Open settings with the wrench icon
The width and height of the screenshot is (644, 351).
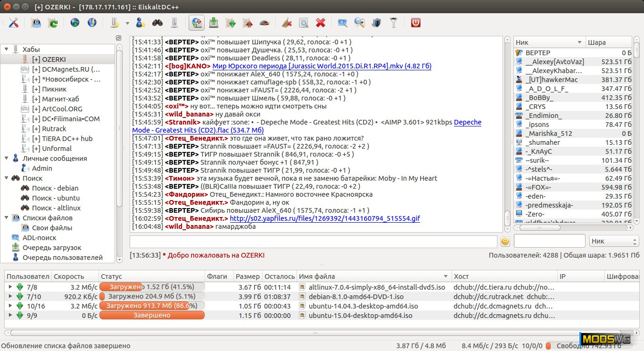click(x=14, y=23)
